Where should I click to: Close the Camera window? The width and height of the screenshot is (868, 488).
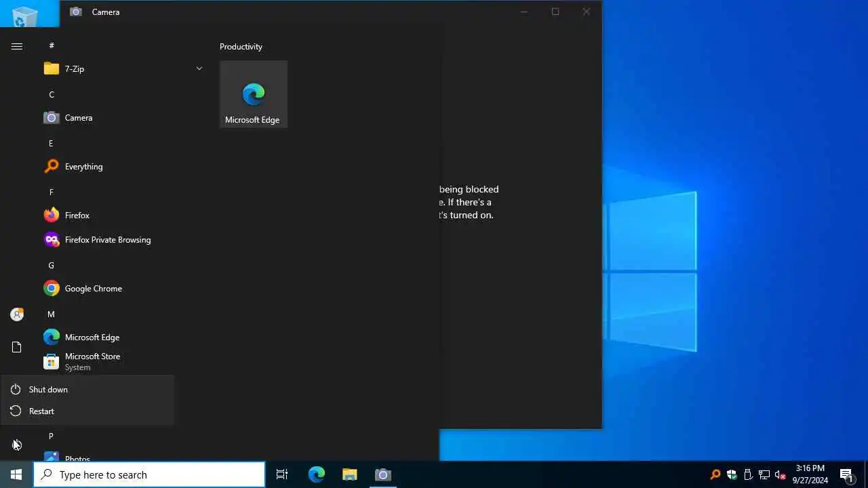[x=587, y=12]
